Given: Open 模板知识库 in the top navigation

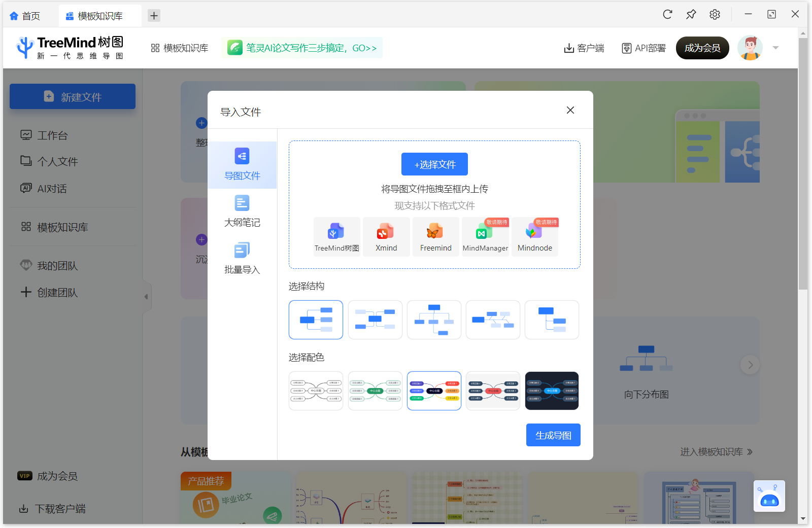Looking at the screenshot, I should click(x=180, y=48).
